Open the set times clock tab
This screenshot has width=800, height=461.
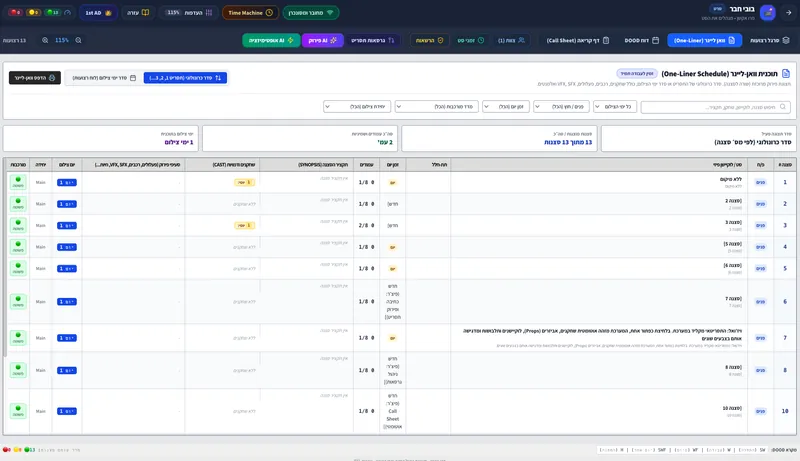(470, 40)
